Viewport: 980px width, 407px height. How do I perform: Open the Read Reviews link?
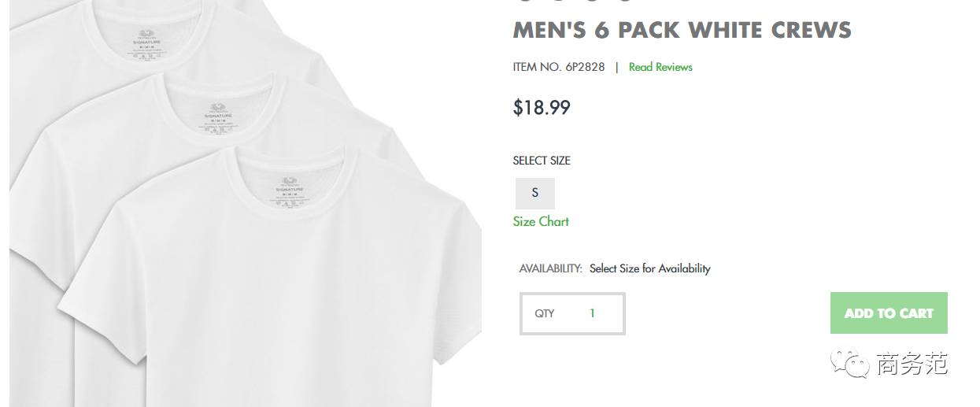coord(660,67)
